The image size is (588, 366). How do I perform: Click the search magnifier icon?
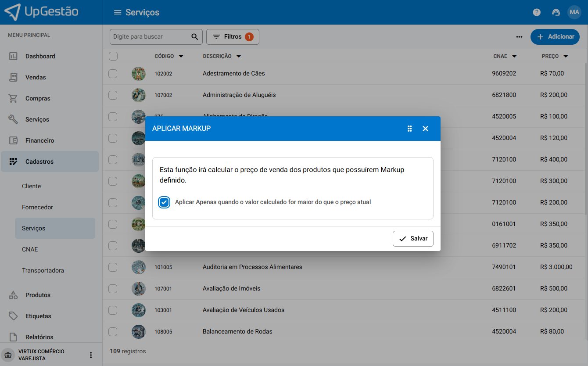pos(195,37)
